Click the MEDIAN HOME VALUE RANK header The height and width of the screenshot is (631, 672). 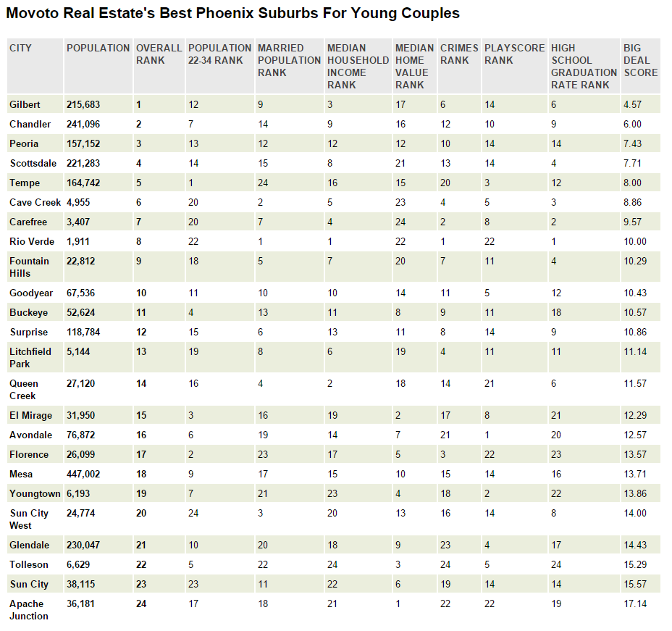click(414, 67)
